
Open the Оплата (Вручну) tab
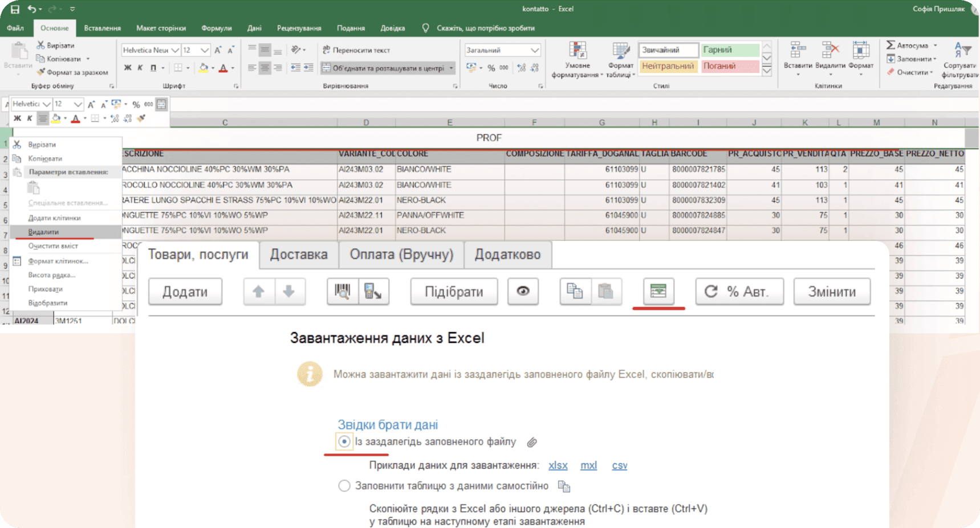point(401,255)
